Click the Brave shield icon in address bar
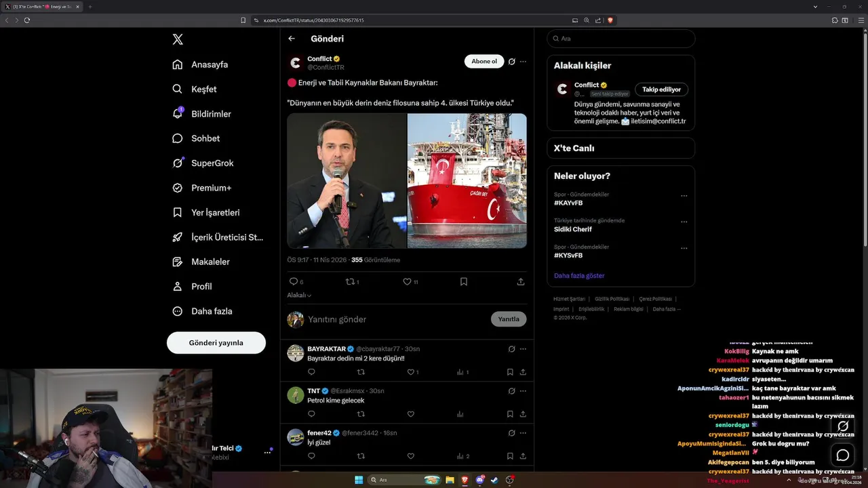Screen dimensions: 868x488 (610, 20)
